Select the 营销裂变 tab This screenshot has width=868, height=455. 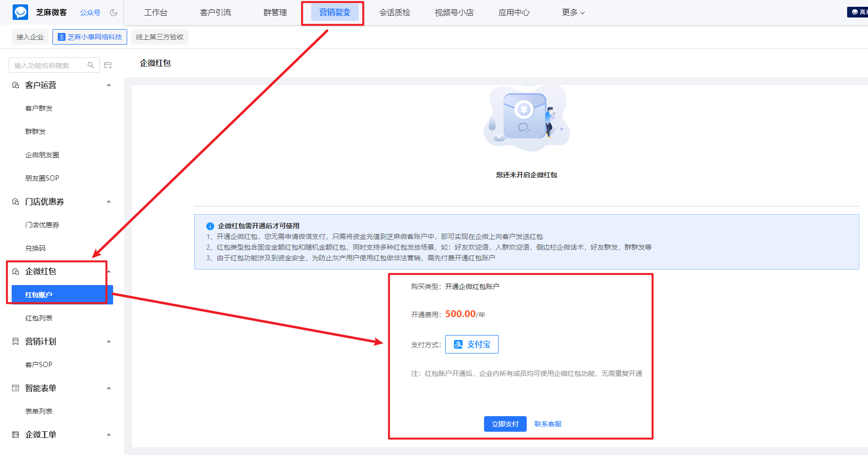[335, 13]
